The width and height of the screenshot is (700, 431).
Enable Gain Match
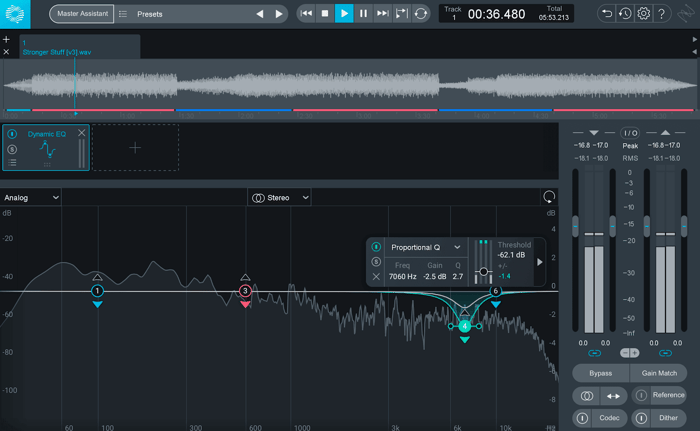659,373
